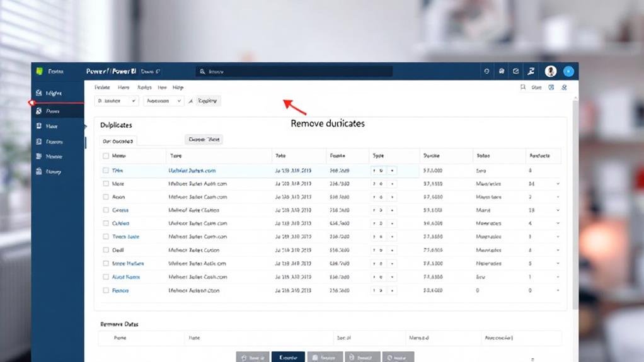This screenshot has width=644, height=362.
Task: Click the Share label in top-right toolbar
Action: point(536,88)
